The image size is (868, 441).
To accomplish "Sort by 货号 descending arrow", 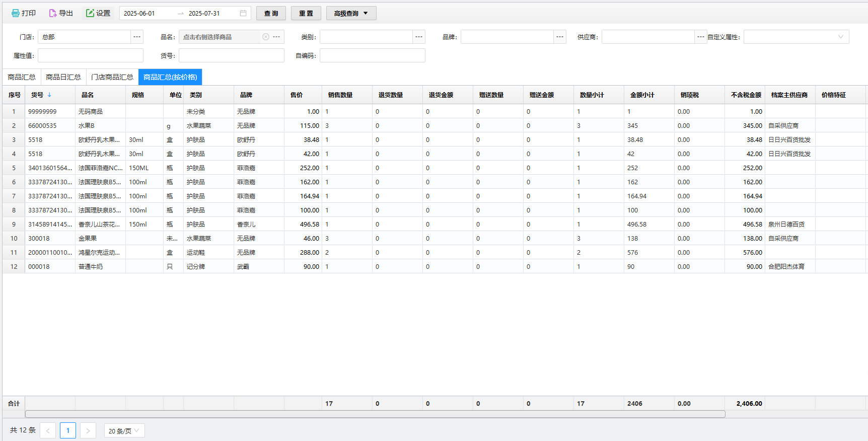I will coord(49,95).
